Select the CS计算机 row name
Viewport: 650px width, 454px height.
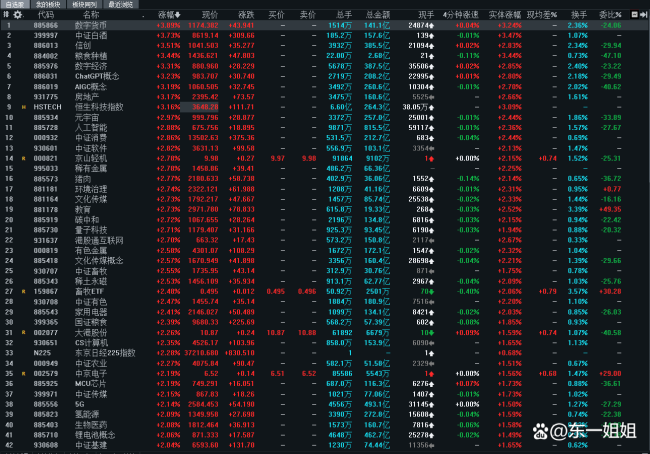point(92,343)
